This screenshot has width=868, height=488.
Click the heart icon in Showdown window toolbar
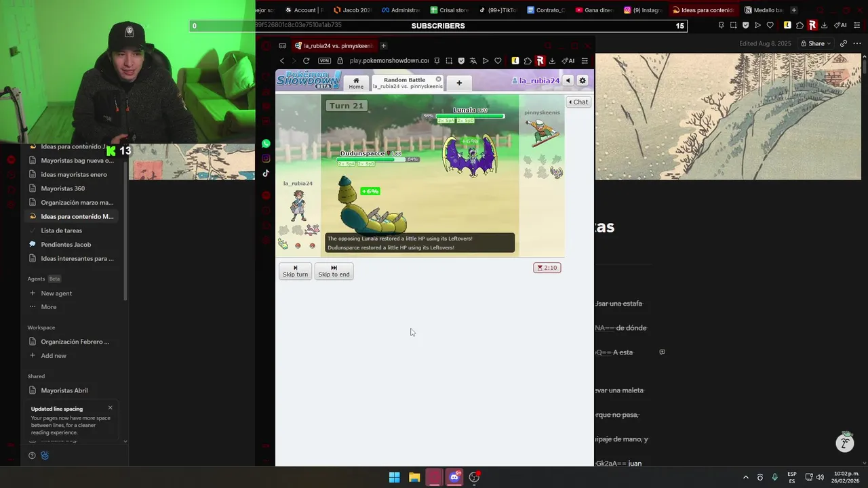tap(498, 61)
